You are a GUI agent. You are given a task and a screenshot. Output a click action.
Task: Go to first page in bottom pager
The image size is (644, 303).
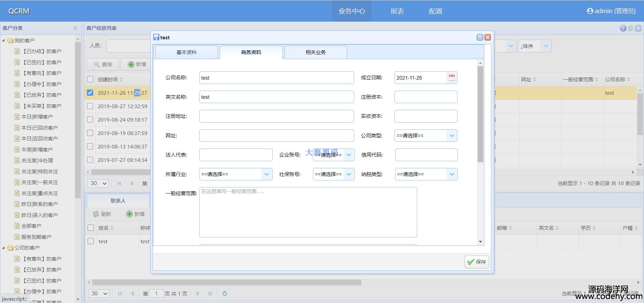coord(120,294)
